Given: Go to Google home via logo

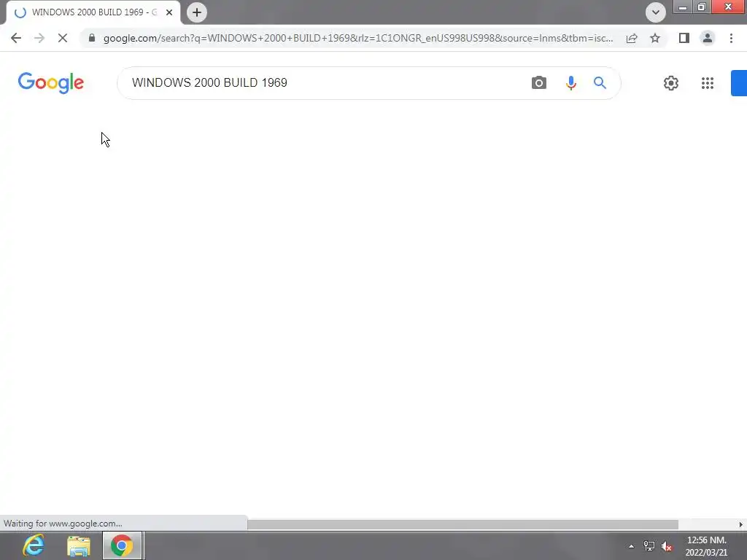Looking at the screenshot, I should click(51, 83).
